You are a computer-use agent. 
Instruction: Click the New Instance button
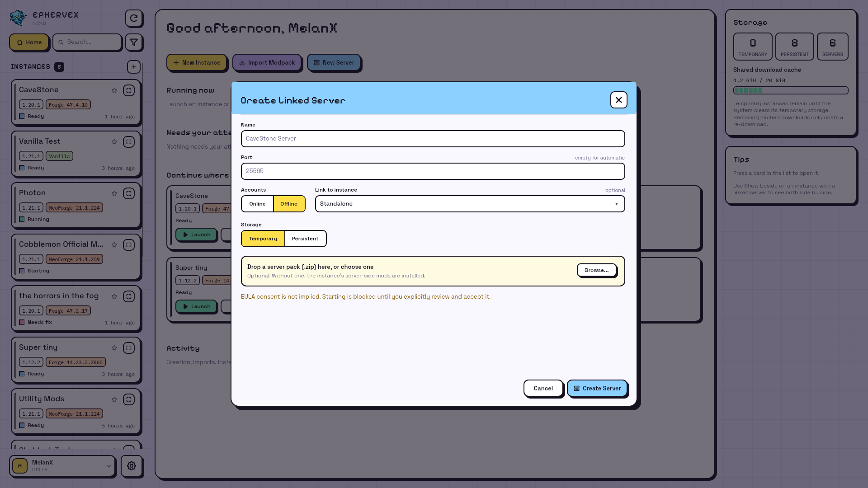coord(197,63)
